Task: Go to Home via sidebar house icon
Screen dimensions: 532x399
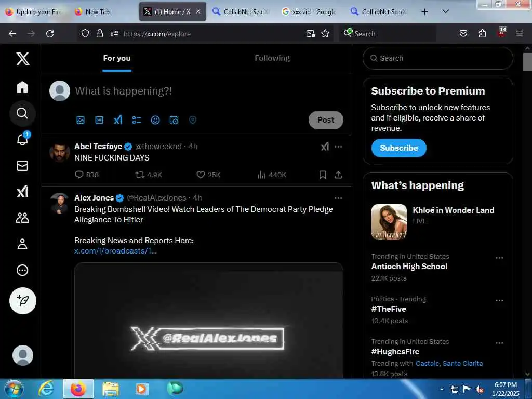Action: click(x=22, y=87)
